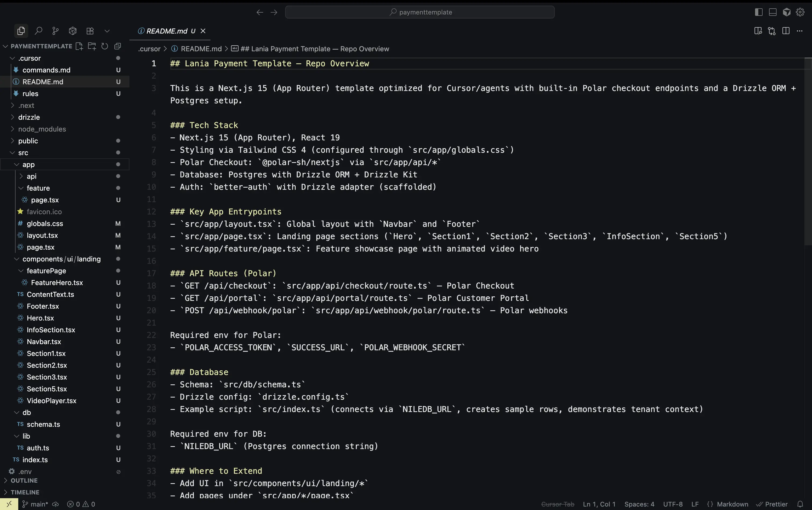Toggle the bottom panel visibility
This screenshot has height=510, width=812.
[x=773, y=12]
